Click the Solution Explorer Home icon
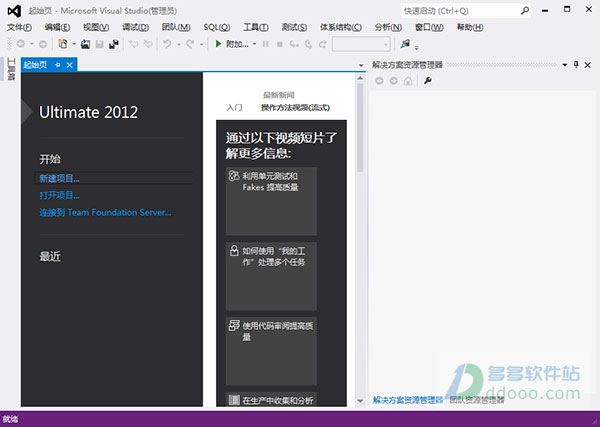600x427 pixels. tap(408, 81)
